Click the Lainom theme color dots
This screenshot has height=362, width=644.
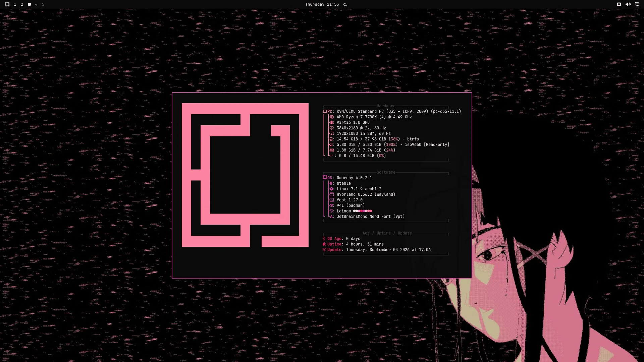(x=363, y=211)
